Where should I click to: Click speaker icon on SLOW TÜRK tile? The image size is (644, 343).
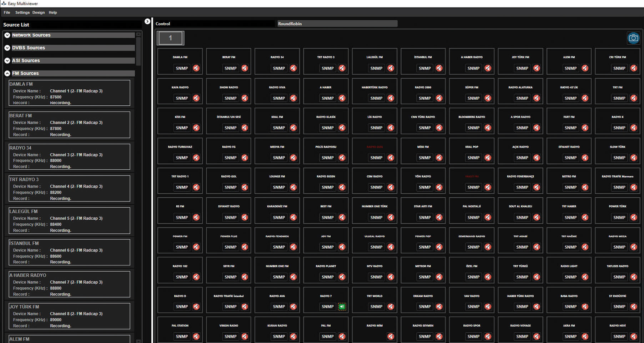click(x=634, y=158)
